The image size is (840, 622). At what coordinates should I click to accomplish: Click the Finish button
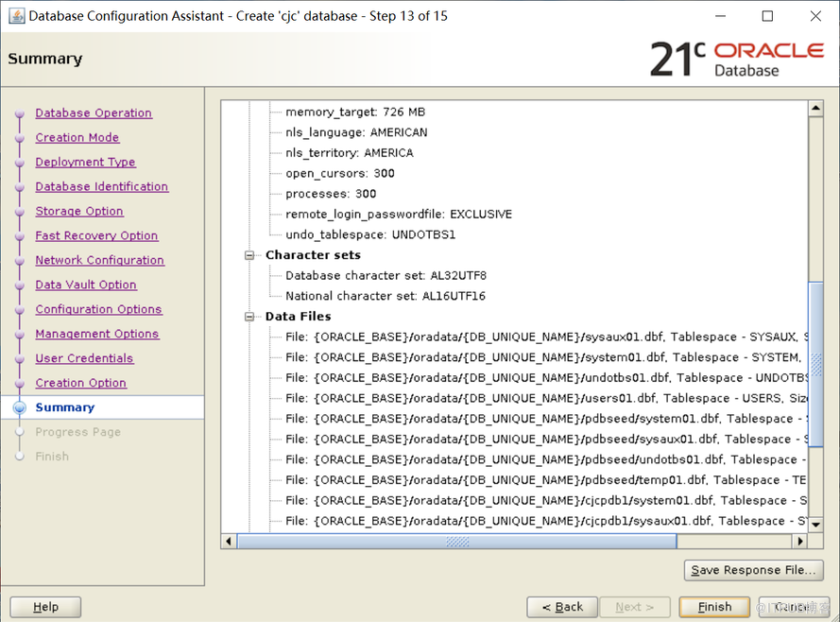coord(714,607)
